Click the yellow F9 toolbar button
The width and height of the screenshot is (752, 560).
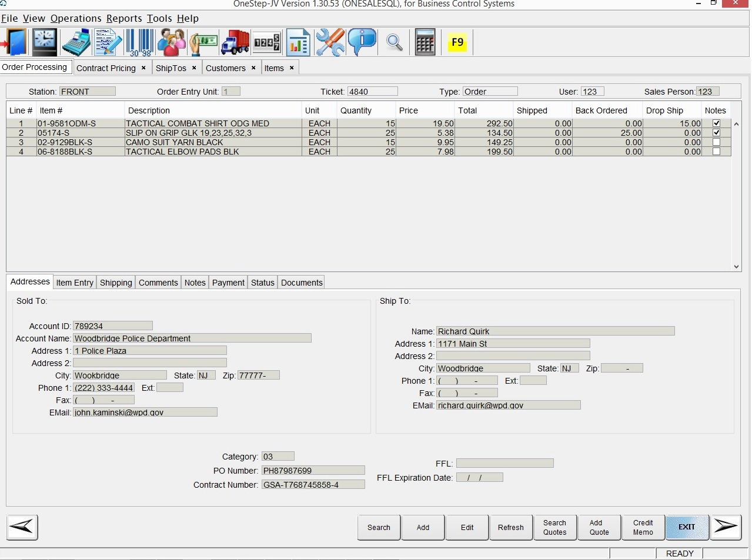(457, 42)
